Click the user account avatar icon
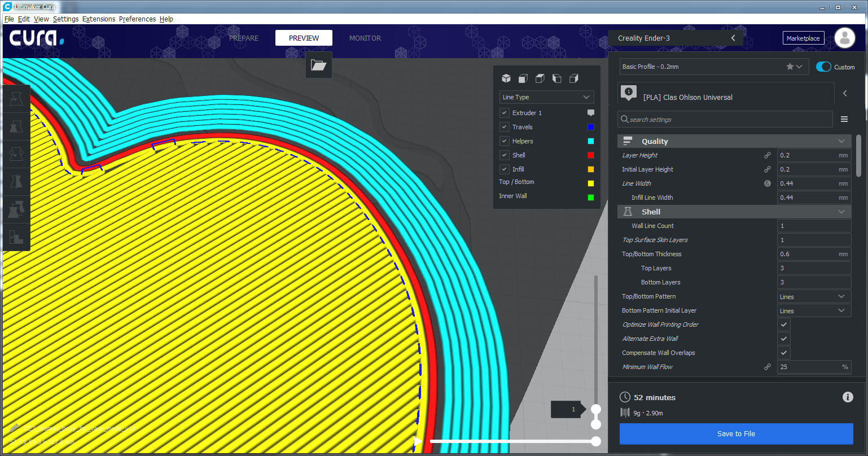 pyautogui.click(x=845, y=38)
